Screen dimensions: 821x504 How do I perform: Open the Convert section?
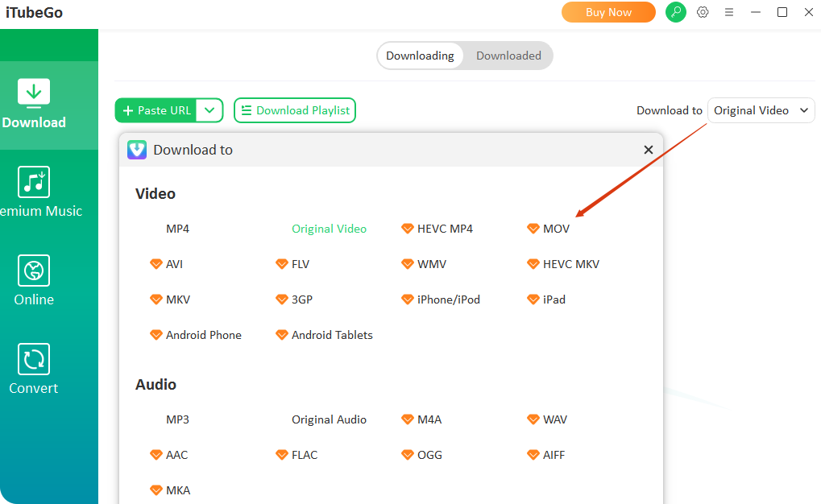coord(34,370)
